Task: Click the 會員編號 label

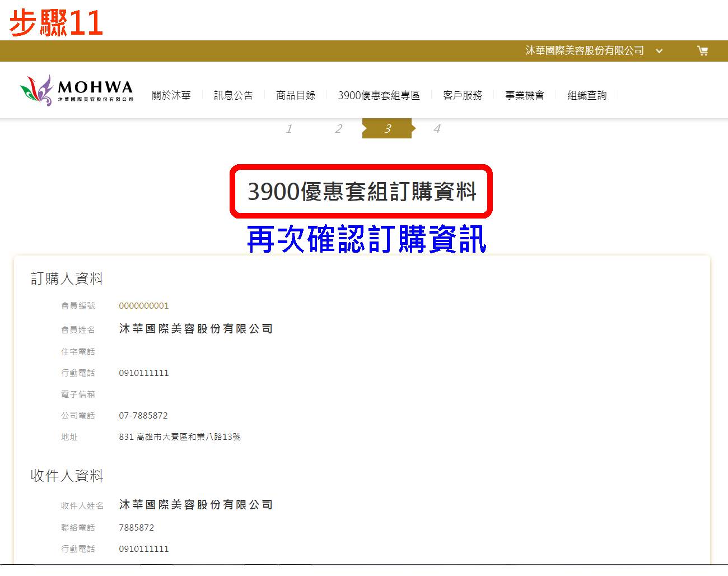Action: click(78, 306)
